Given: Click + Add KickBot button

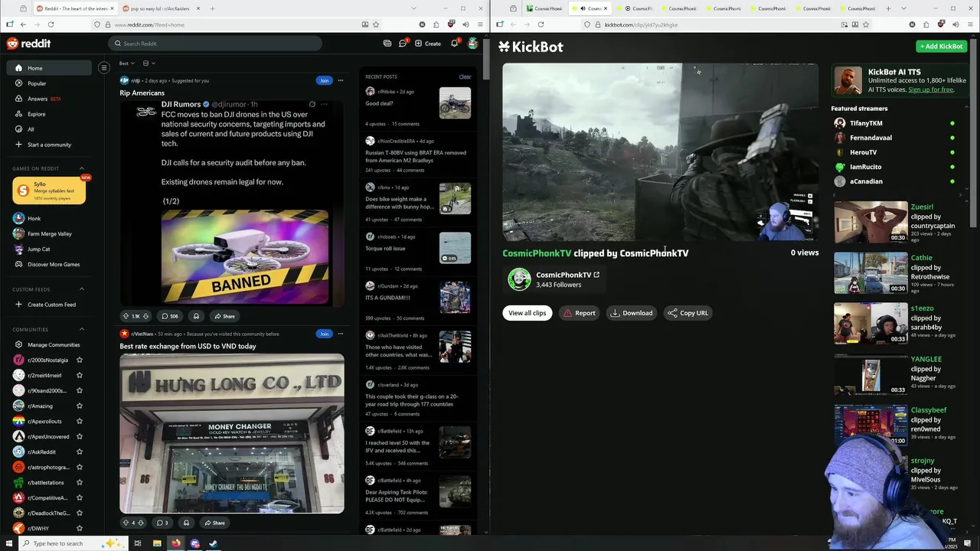Looking at the screenshot, I should click(942, 46).
